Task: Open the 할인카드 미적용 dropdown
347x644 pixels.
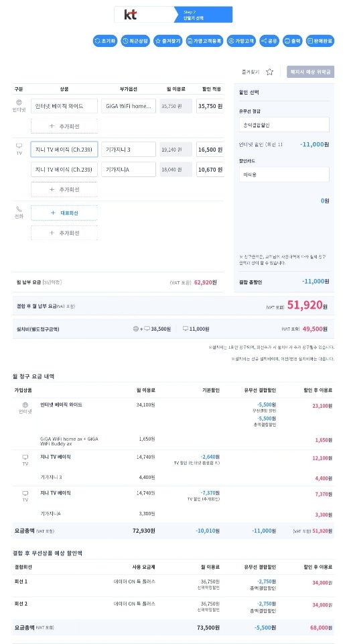Action: click(x=284, y=174)
